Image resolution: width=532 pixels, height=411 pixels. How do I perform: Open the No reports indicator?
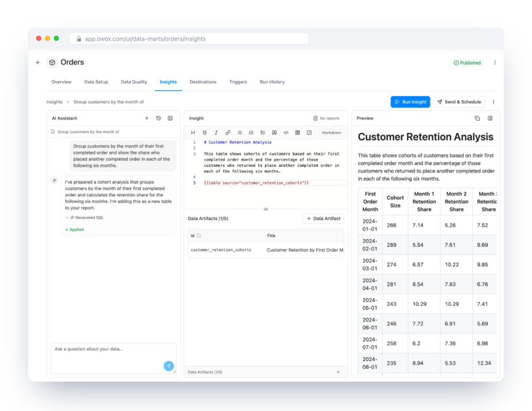326,118
